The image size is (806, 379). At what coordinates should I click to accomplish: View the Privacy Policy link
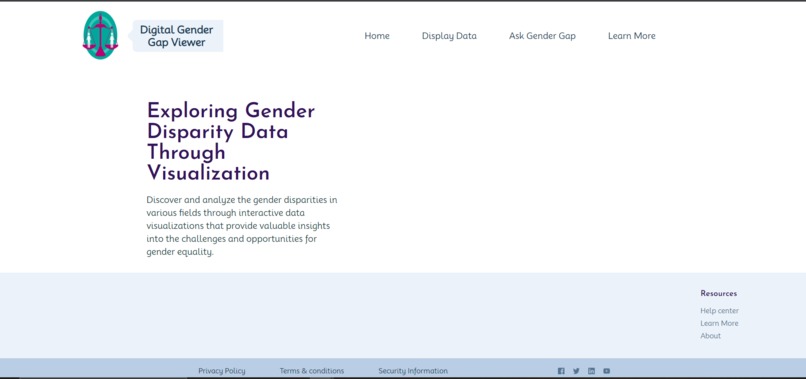(222, 371)
